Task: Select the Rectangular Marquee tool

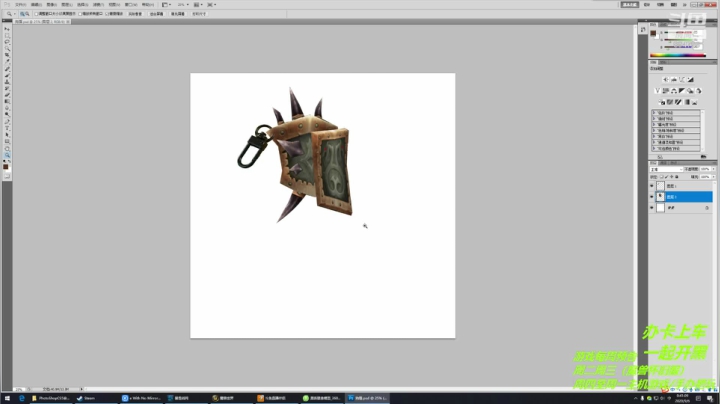Action: coord(7,35)
